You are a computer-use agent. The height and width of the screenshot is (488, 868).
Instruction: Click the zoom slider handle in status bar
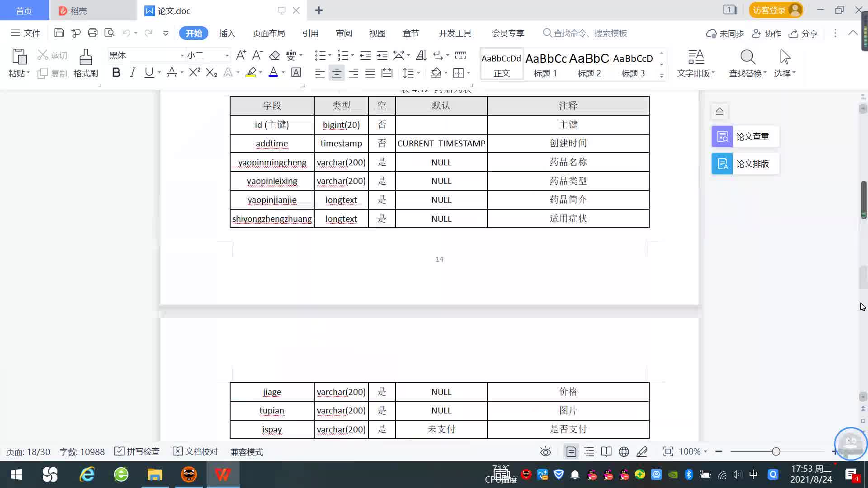tap(776, 451)
